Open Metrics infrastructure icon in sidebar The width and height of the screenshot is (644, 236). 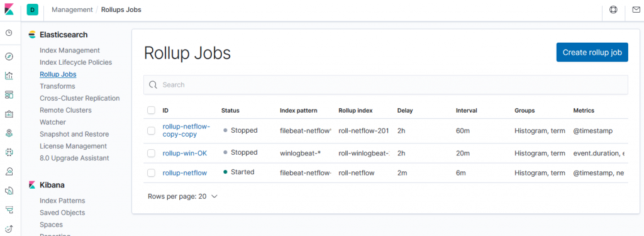(x=9, y=171)
